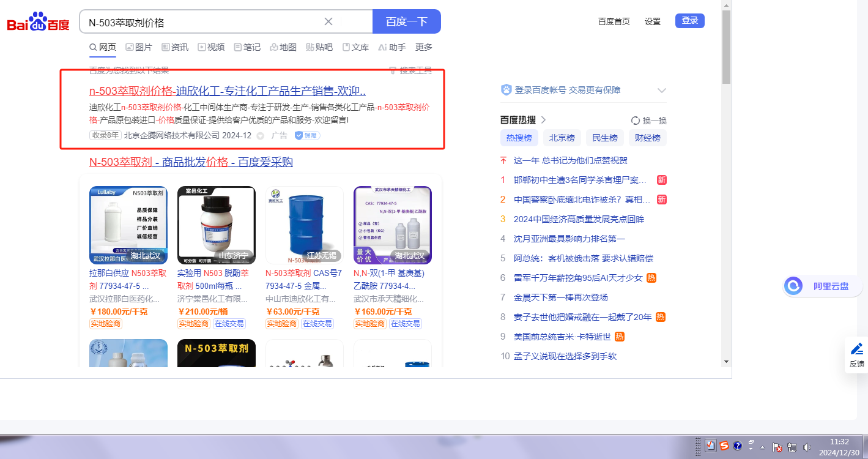This screenshot has width=868, height=459.
Task: Open the 百度热搜 heading link
Action: click(x=523, y=120)
